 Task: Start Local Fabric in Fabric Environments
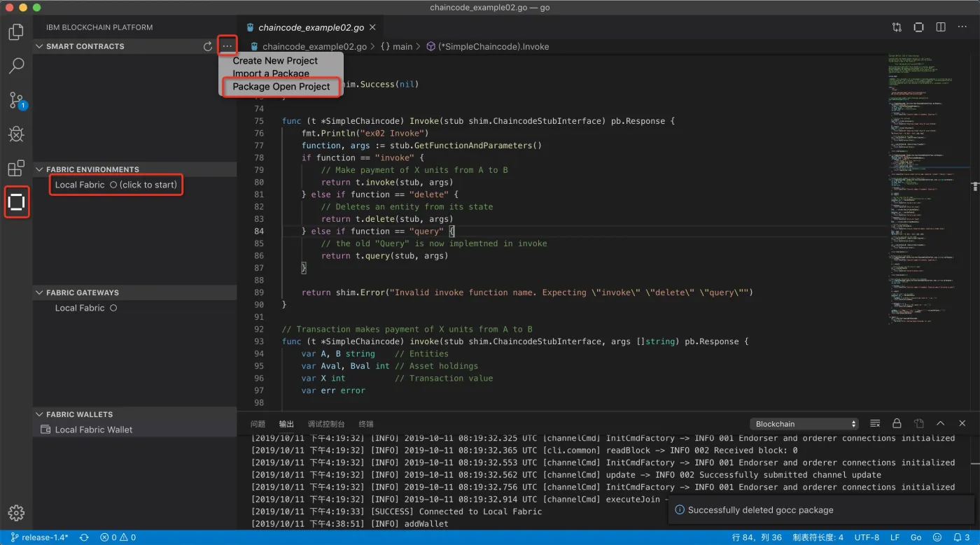[x=116, y=185]
